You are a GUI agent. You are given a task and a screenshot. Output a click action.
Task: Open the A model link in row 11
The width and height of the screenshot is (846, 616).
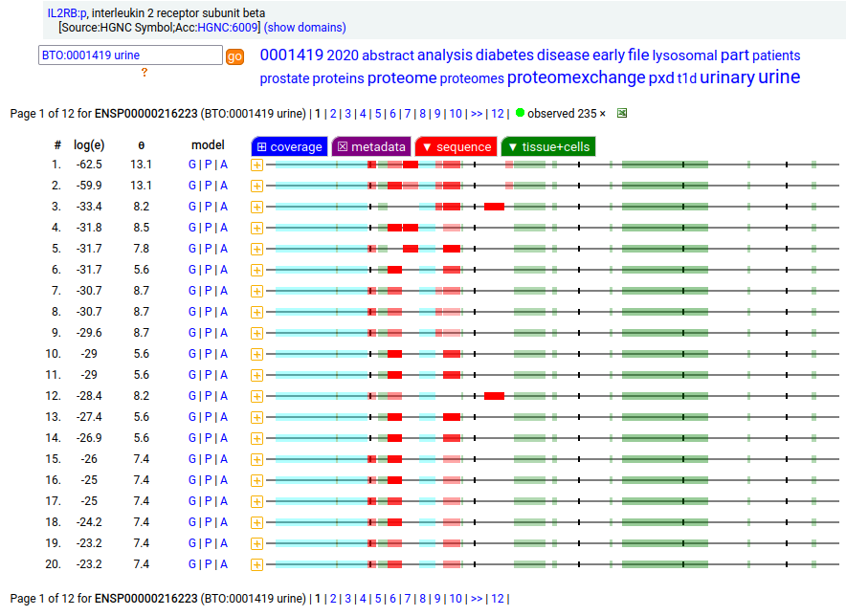click(224, 375)
